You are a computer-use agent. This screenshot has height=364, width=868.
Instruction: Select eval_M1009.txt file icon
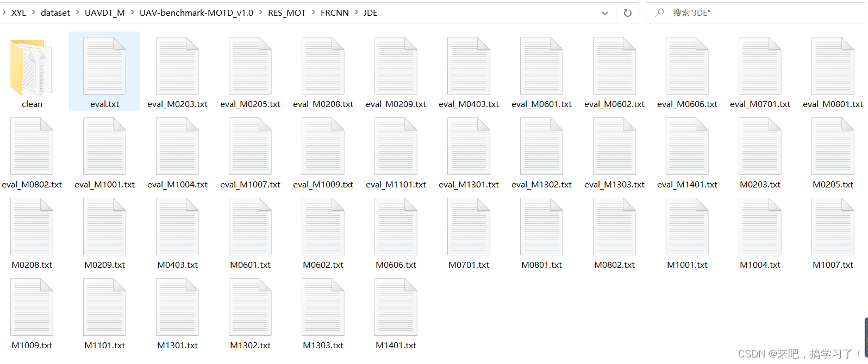[323, 146]
